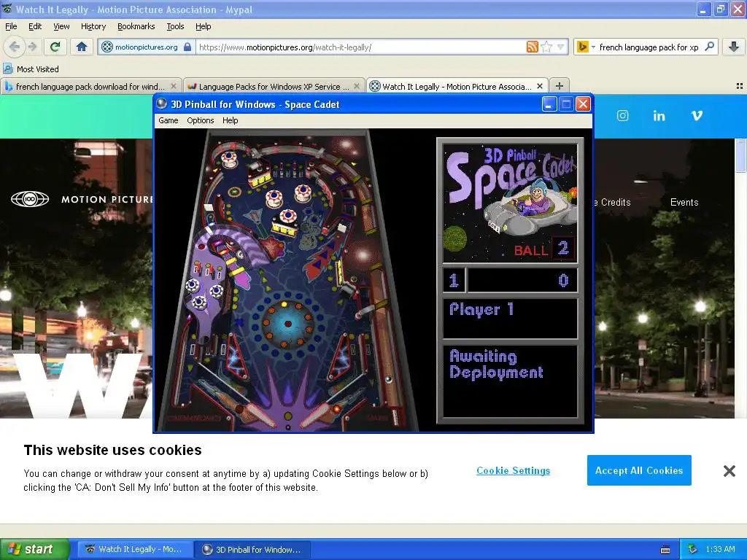
Task: Bookmark this page with the star icon
Action: point(547,47)
